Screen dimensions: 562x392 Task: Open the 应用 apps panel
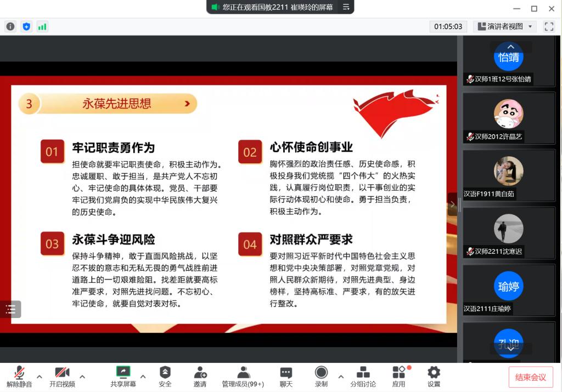399,376
